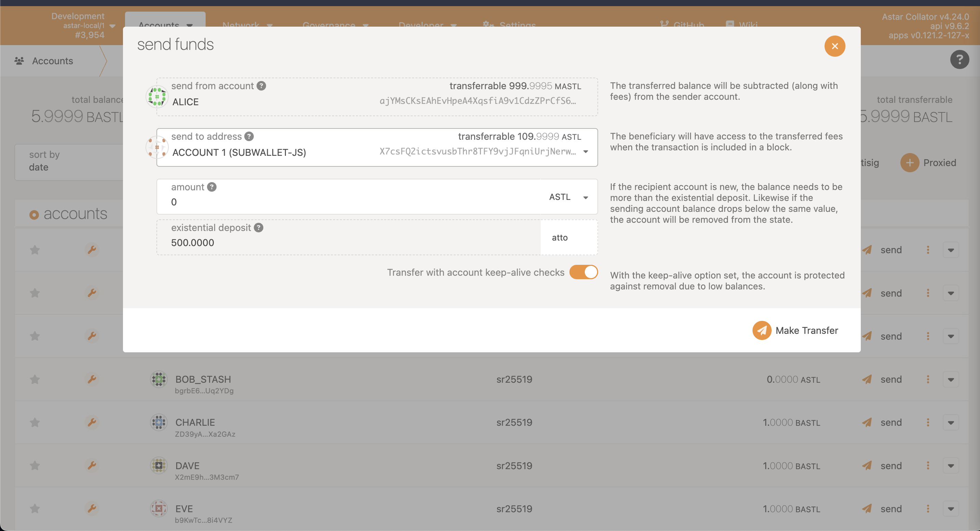Open the Governance menu
This screenshot has height=531, width=980.
335,25
